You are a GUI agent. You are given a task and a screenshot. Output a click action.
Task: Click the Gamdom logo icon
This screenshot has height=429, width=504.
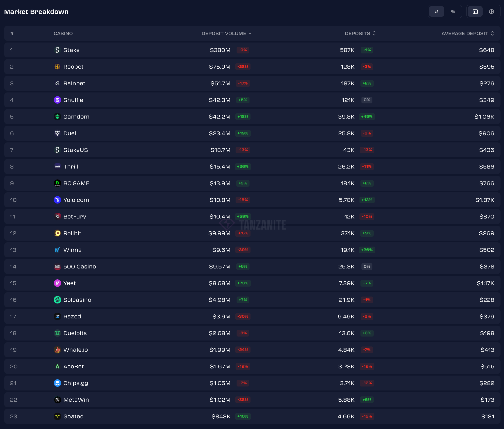tap(57, 117)
